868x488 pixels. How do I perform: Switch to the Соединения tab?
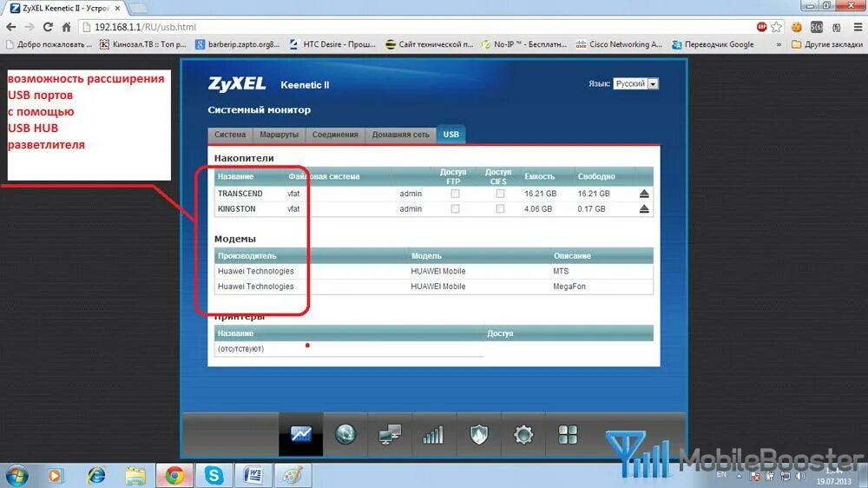point(335,135)
